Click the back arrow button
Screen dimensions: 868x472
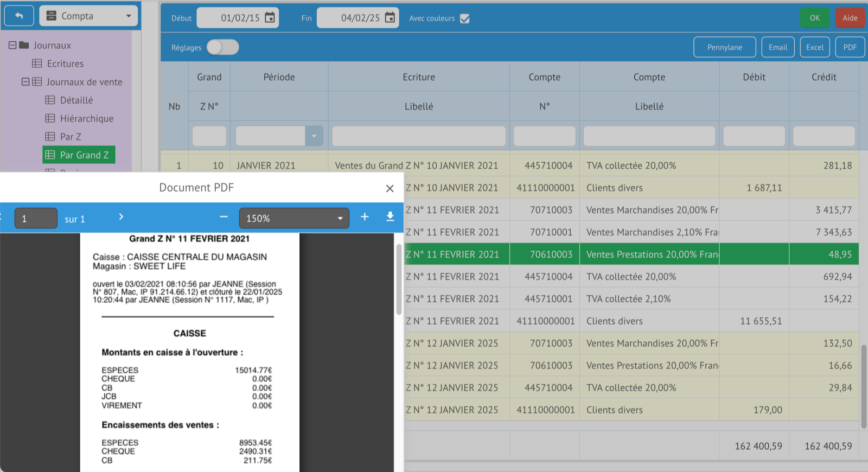click(x=19, y=16)
